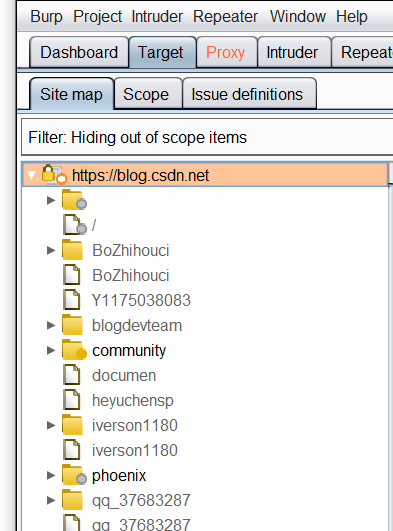The image size is (393, 531).
Task: Select the BoZhihouci folder row label
Action: [x=130, y=251]
